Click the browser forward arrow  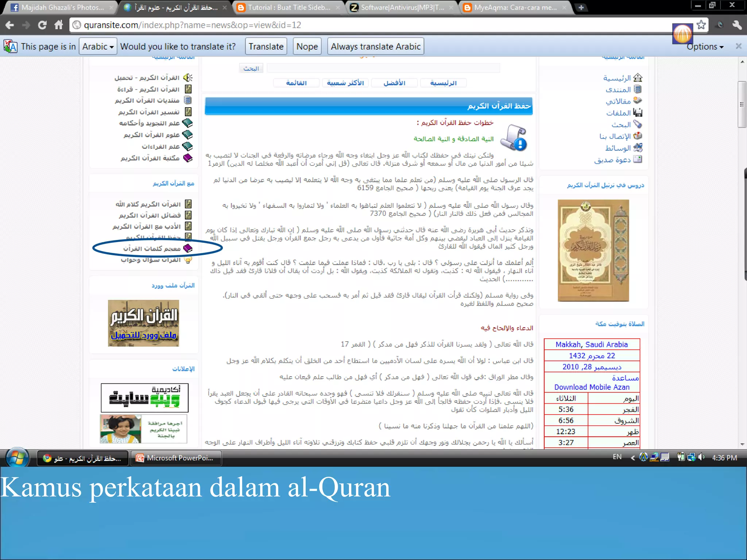click(x=26, y=25)
